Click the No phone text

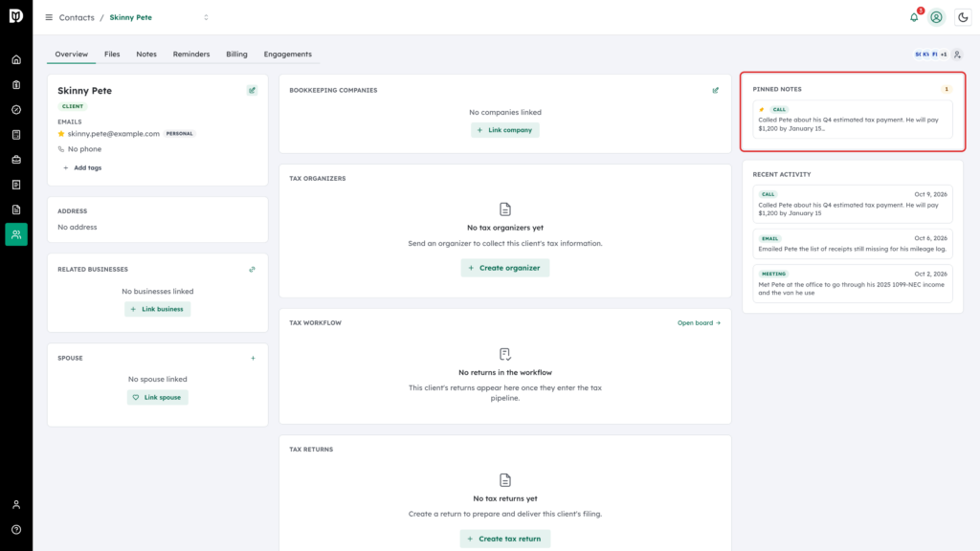pos(84,149)
